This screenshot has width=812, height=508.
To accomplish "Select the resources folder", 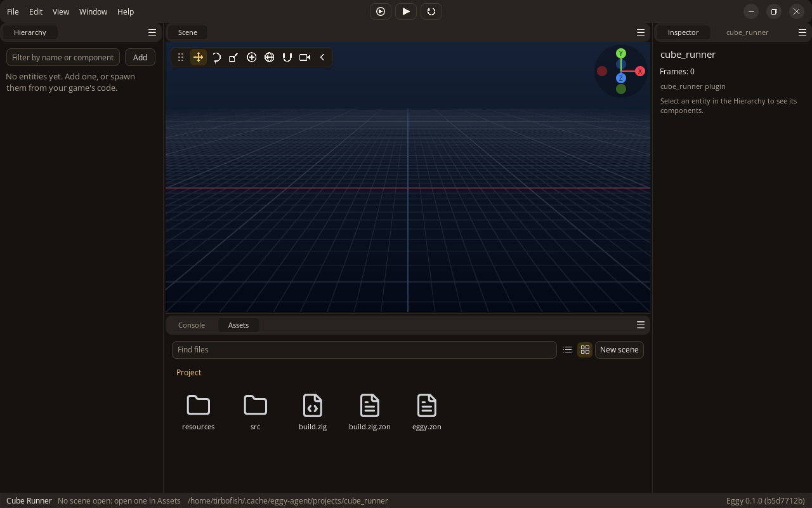I will point(199,412).
